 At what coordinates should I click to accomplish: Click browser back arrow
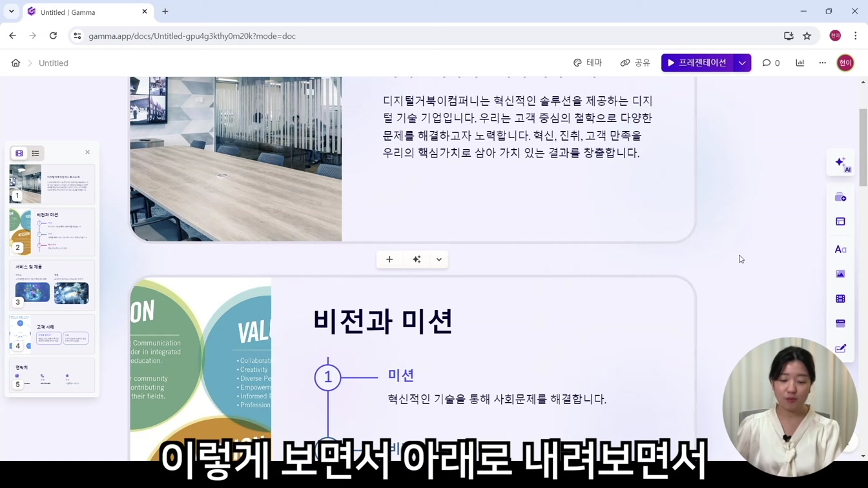pyautogui.click(x=13, y=36)
